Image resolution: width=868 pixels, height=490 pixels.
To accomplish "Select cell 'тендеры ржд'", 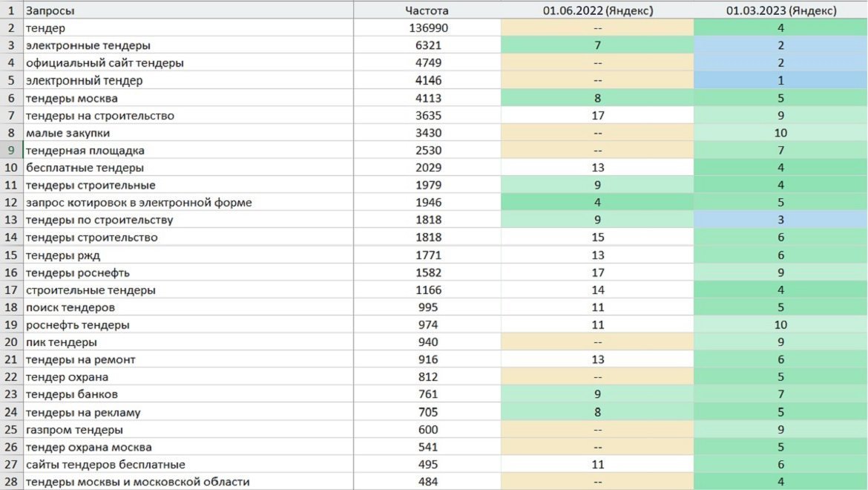I will (x=188, y=255).
